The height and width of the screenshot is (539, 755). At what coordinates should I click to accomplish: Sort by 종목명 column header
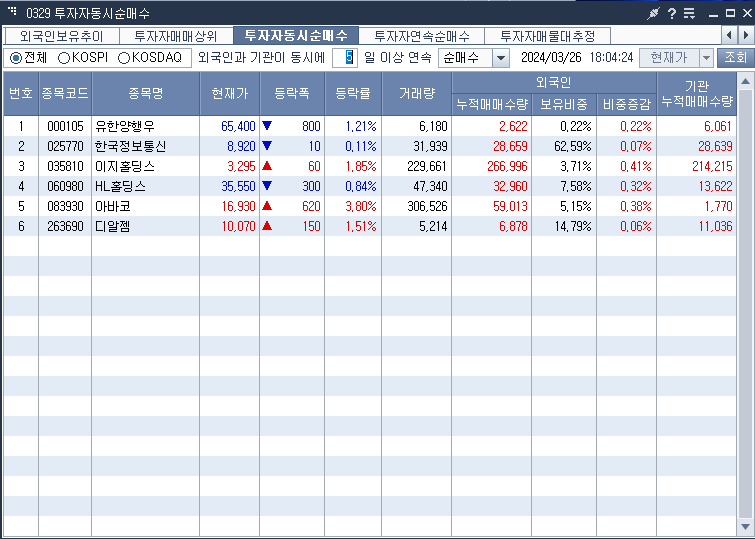click(x=145, y=93)
